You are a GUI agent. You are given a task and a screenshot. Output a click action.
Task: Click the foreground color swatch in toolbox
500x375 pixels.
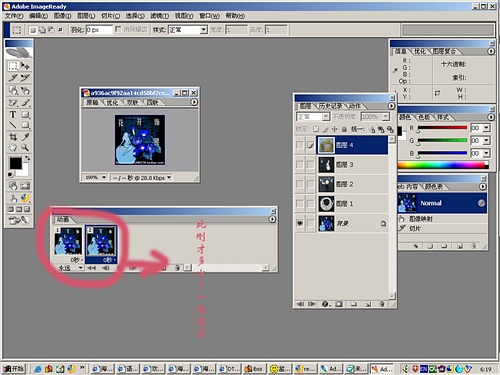[x=15, y=163]
